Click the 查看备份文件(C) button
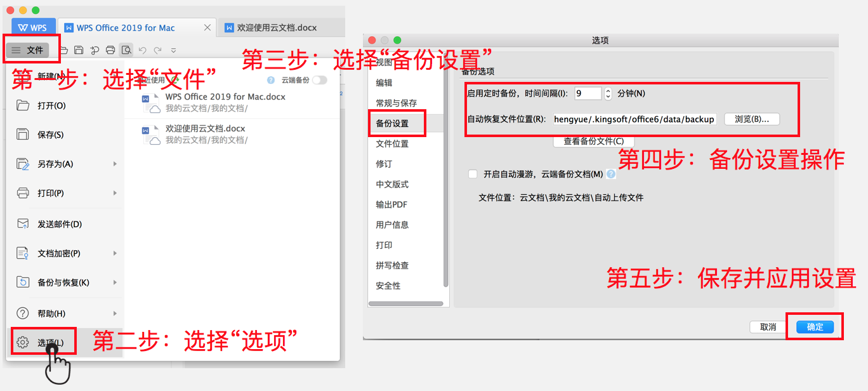 click(x=594, y=142)
